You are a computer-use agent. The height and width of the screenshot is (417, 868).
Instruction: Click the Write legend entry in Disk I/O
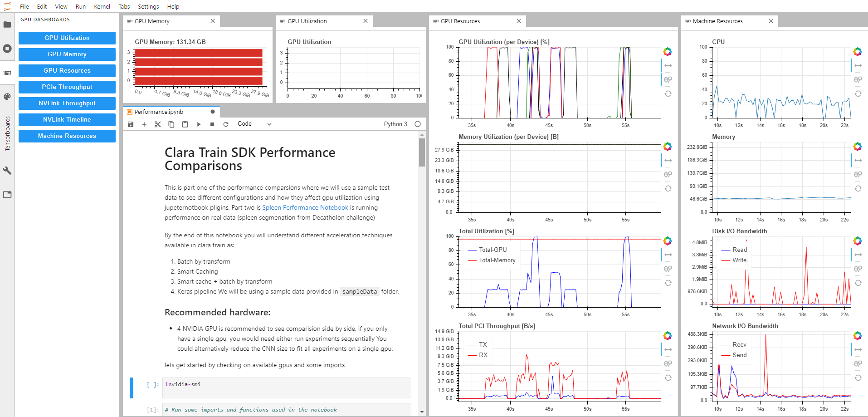point(733,260)
